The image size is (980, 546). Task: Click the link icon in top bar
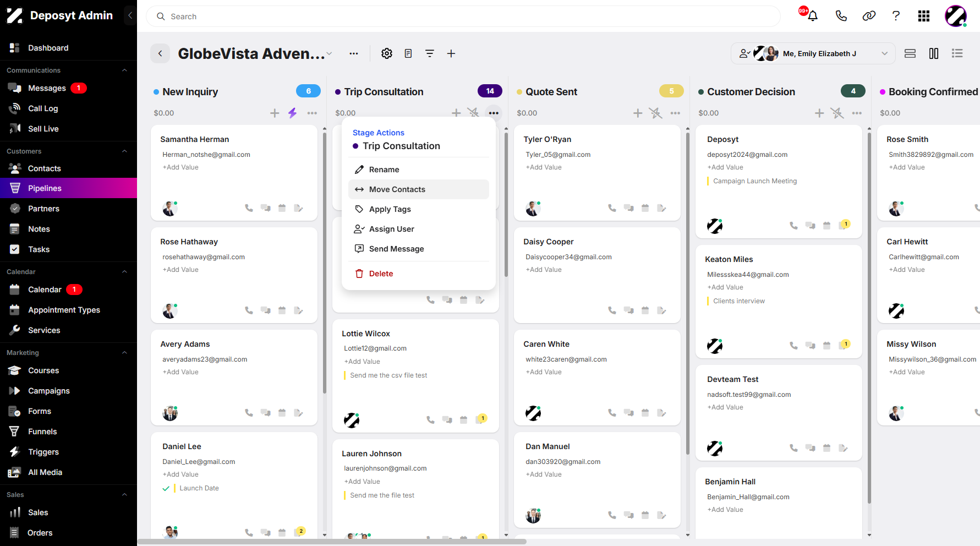point(869,16)
